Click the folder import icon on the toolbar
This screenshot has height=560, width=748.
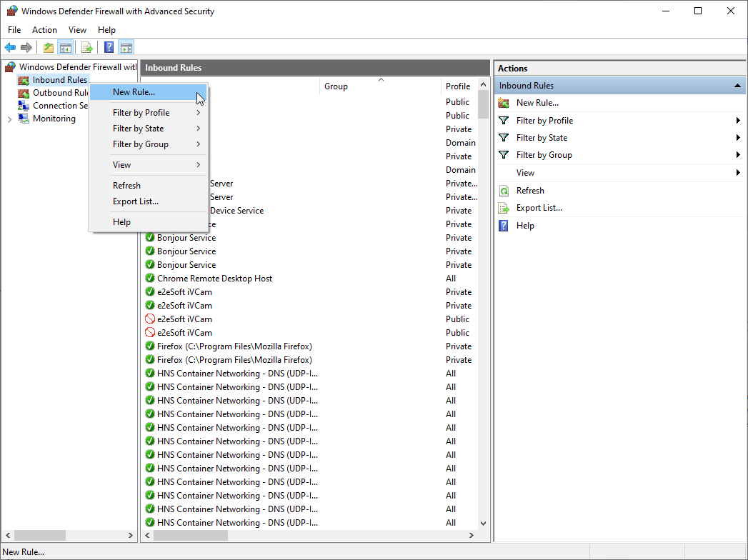pyautogui.click(x=47, y=47)
